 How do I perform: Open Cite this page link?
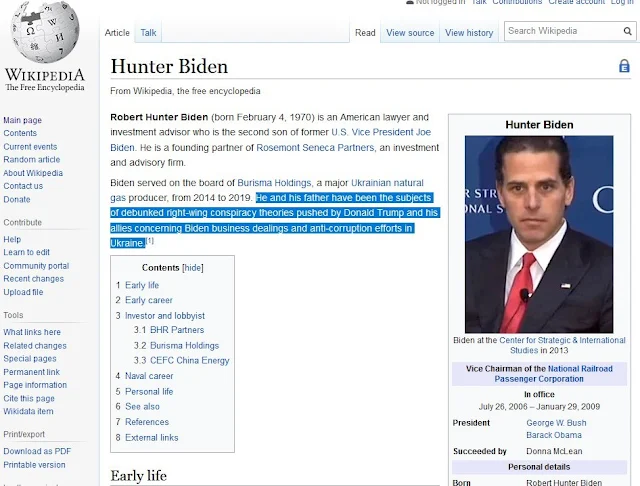(x=29, y=398)
